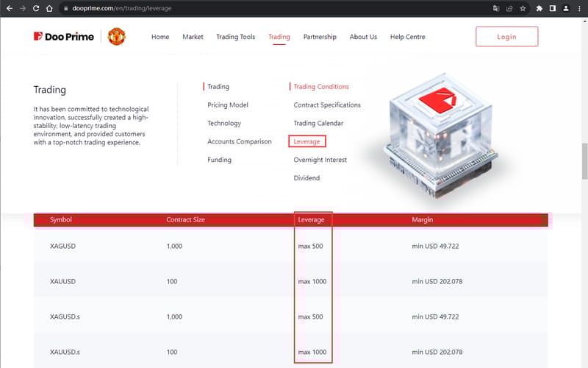Open the translate page icon
Viewport: 588px width, 368px height.
coord(496,9)
